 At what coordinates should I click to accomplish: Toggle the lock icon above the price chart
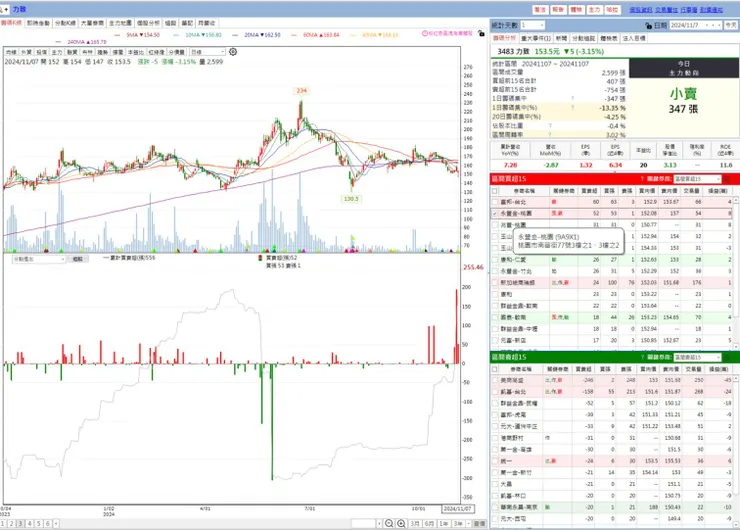(481, 34)
